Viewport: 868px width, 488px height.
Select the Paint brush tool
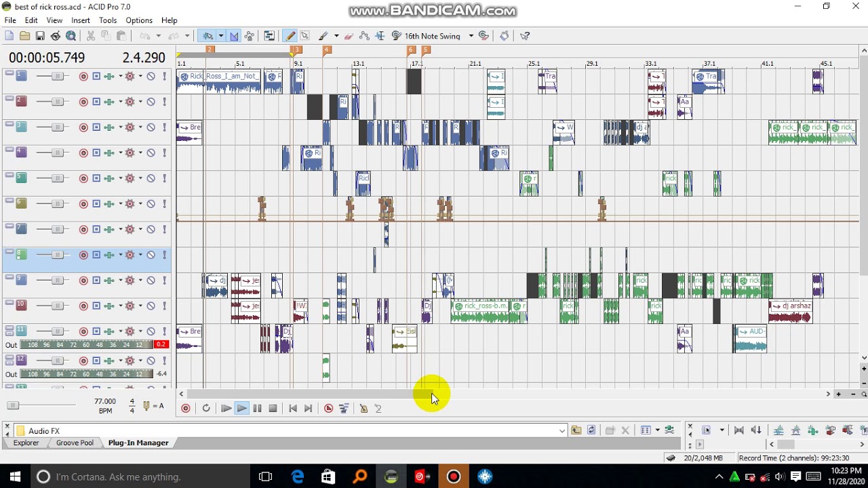323,36
